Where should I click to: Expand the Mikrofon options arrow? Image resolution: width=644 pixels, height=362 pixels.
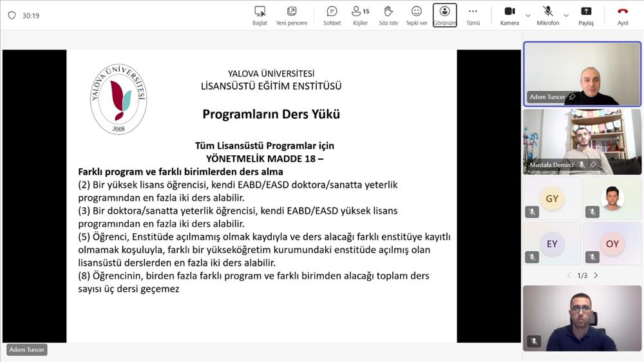tap(566, 15)
